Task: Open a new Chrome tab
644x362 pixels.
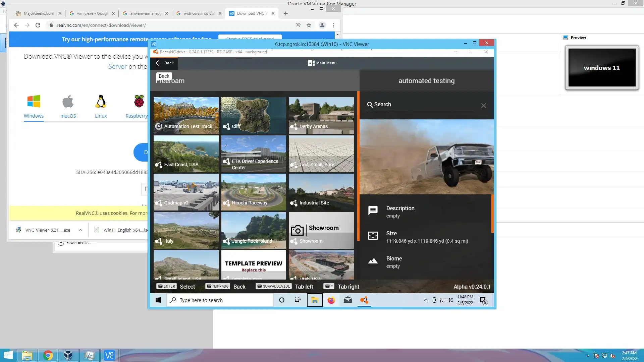Action: point(285,13)
